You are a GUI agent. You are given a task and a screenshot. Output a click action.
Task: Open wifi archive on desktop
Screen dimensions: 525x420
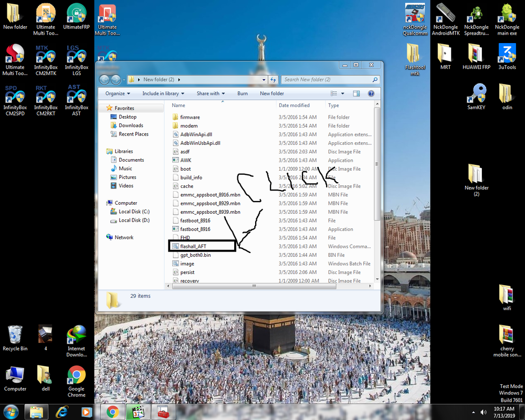[507, 298]
